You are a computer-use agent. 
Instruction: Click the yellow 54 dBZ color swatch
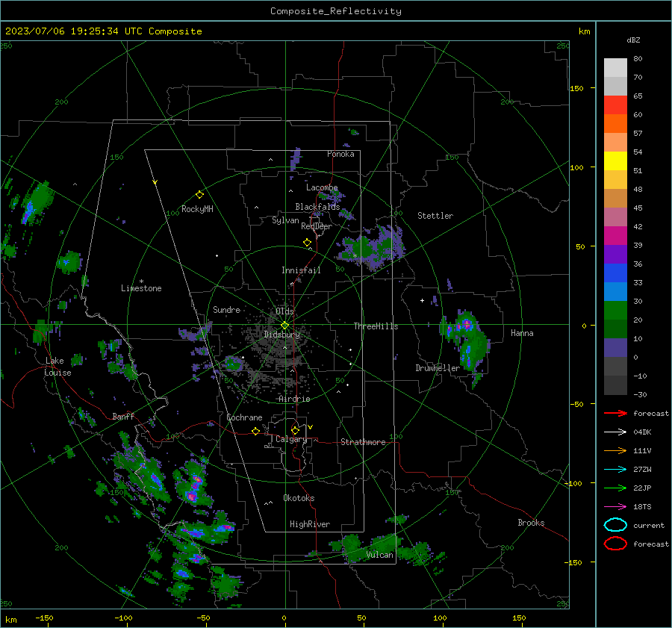pos(615,161)
